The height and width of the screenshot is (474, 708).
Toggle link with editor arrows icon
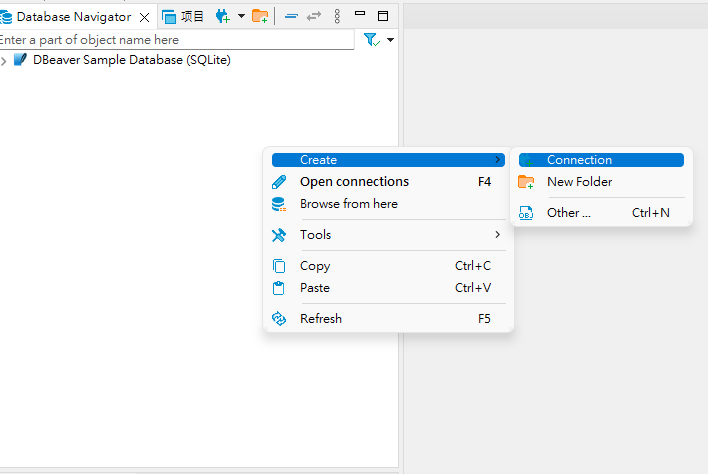coord(314,17)
